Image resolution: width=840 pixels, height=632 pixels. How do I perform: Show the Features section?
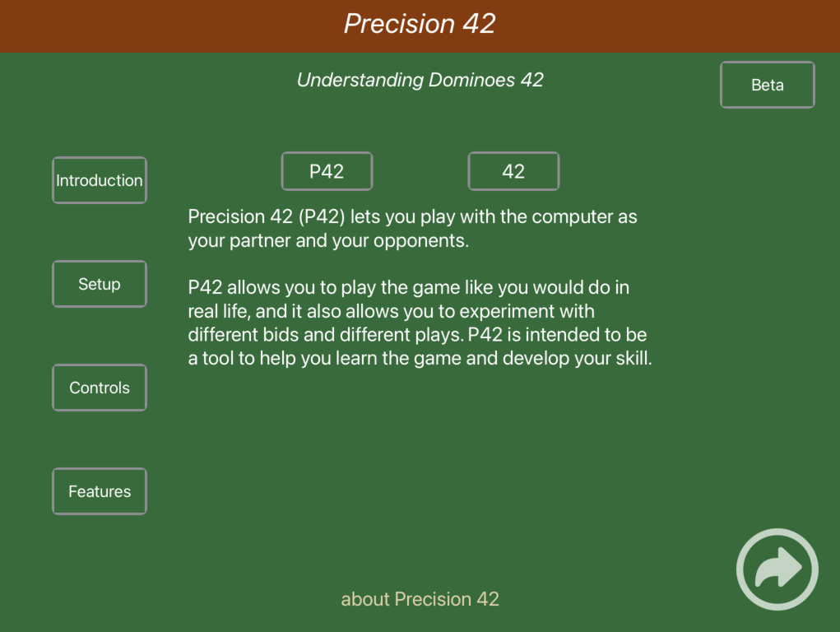click(100, 491)
